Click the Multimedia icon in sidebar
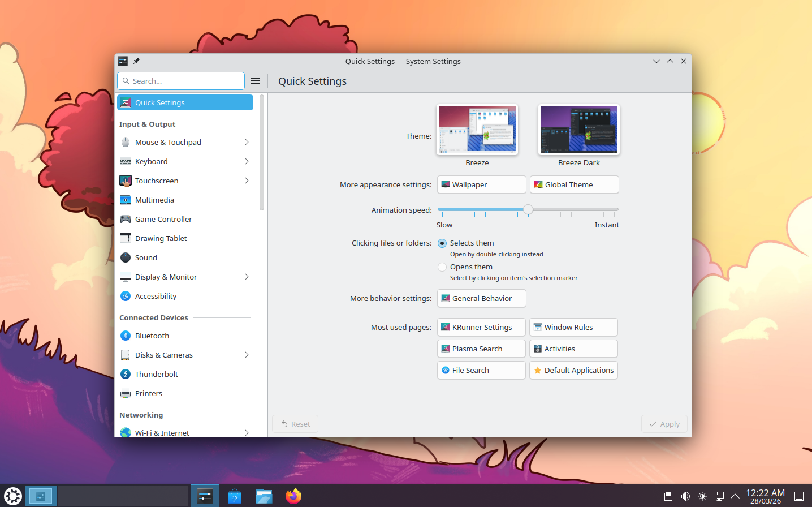The width and height of the screenshot is (812, 507). coord(126,200)
